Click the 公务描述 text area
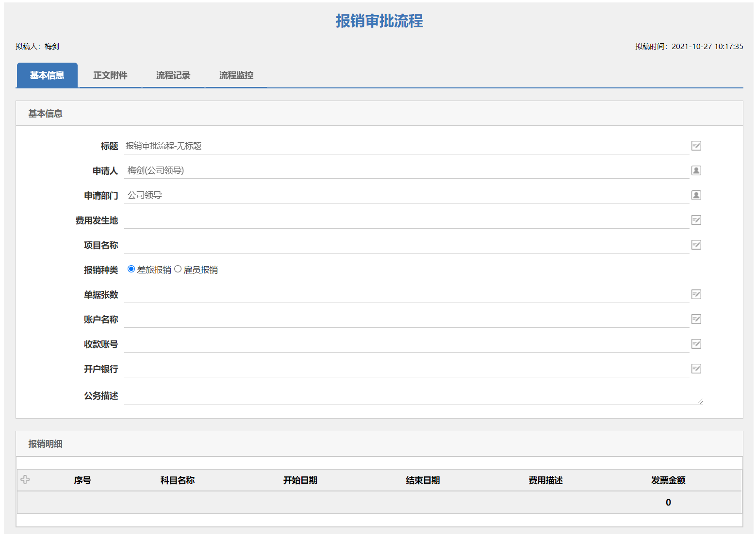The height and width of the screenshot is (541, 756). 413,396
